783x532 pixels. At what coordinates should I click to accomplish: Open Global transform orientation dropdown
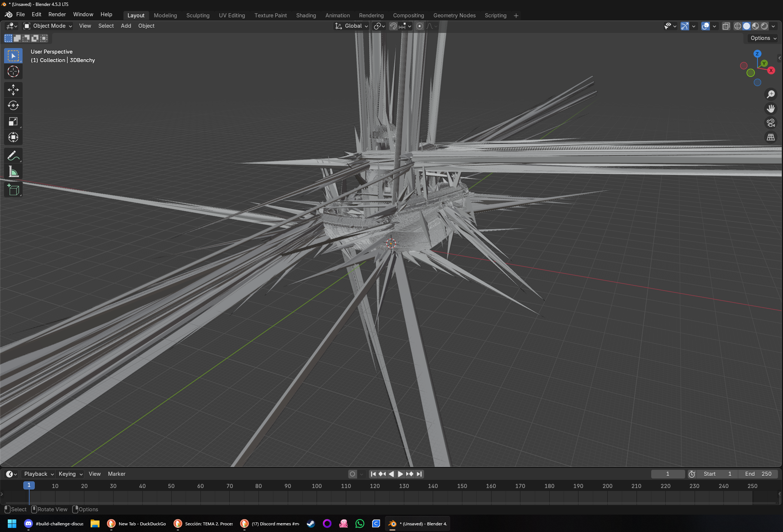(x=351, y=26)
